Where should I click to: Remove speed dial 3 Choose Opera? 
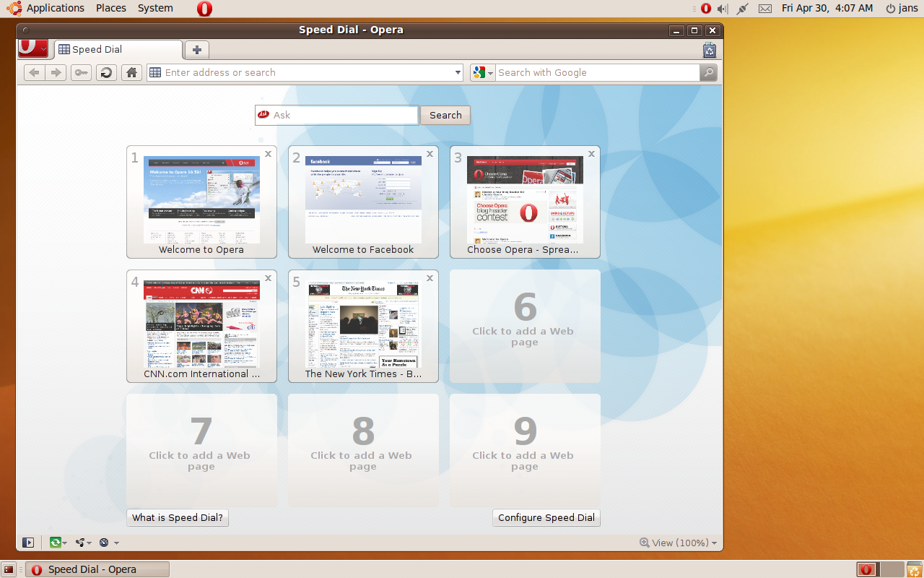coord(591,154)
